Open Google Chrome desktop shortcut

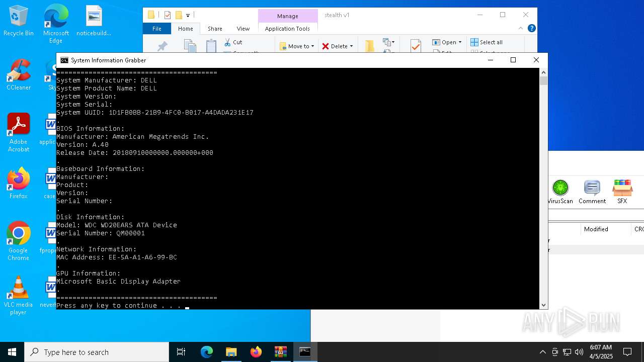pos(19,241)
